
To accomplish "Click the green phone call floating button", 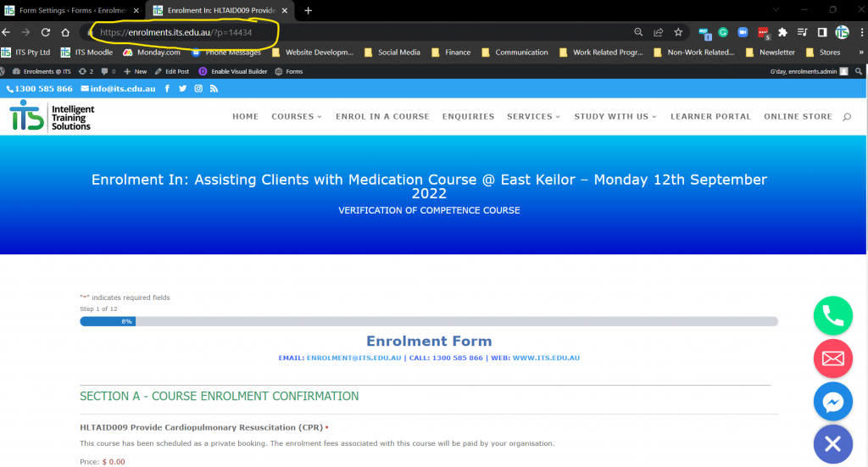I will pyautogui.click(x=832, y=315).
